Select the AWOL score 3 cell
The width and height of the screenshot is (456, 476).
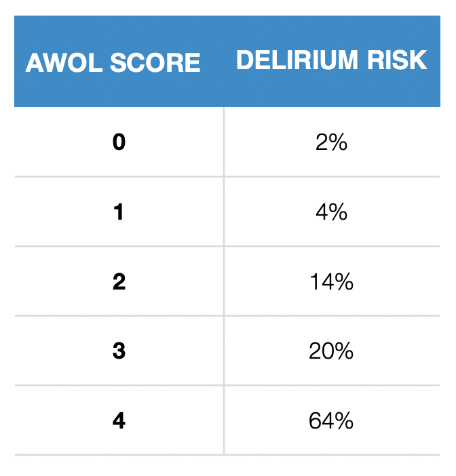pos(119,351)
